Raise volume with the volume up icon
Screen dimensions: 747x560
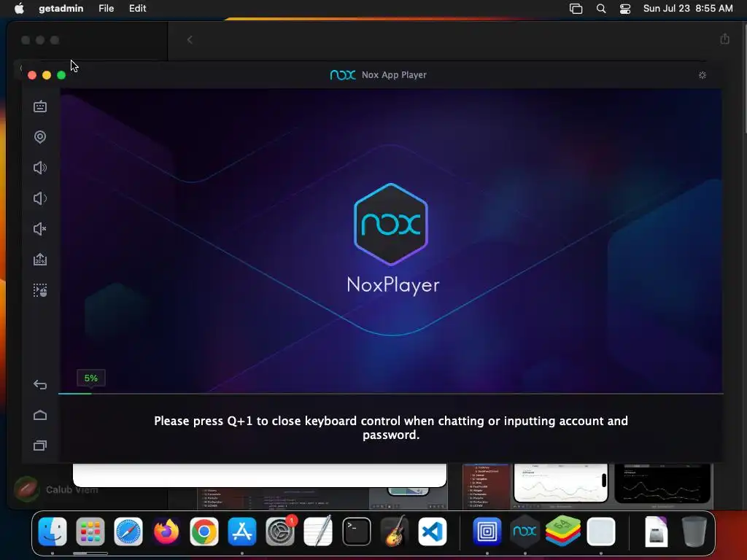pyautogui.click(x=40, y=168)
